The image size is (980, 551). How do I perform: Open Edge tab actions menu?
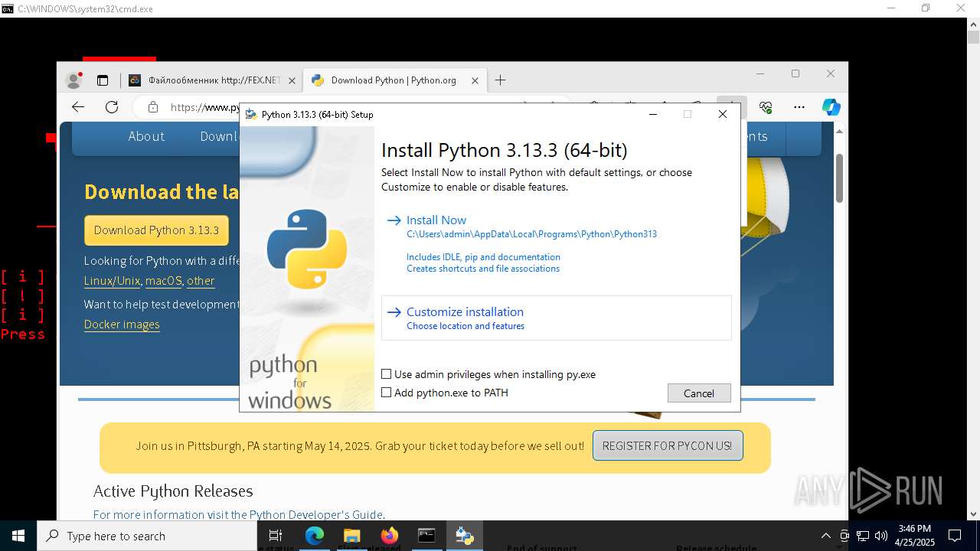(103, 80)
